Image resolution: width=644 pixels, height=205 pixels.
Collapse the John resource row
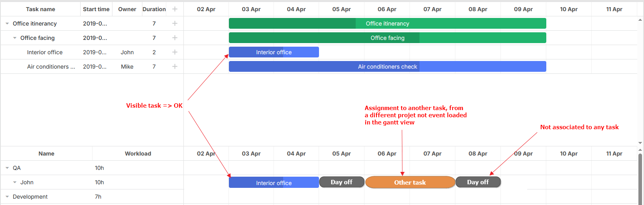tap(15, 182)
